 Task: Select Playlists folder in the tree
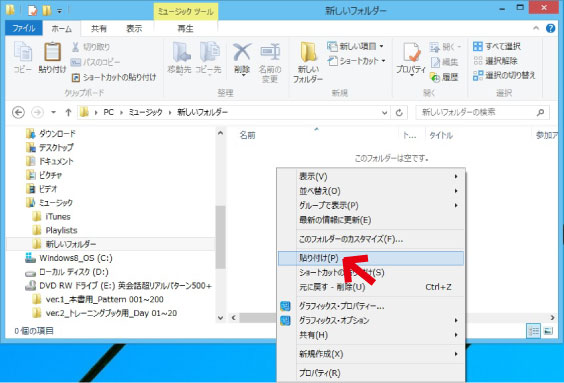(55, 230)
